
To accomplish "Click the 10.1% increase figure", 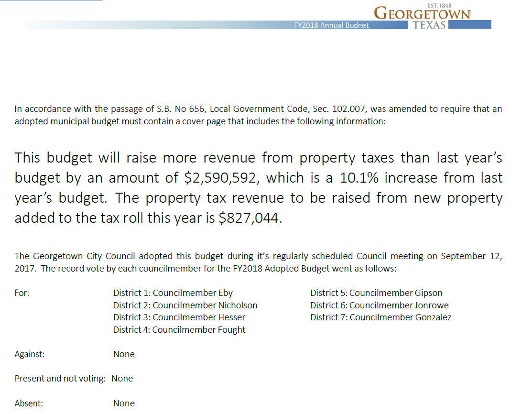I will tap(353, 178).
